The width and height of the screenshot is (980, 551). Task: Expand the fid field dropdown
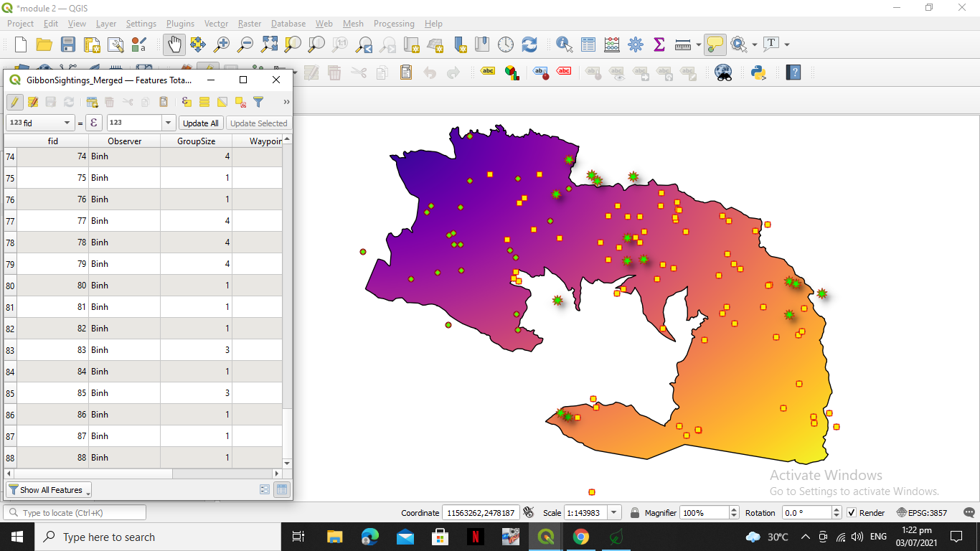tap(67, 123)
